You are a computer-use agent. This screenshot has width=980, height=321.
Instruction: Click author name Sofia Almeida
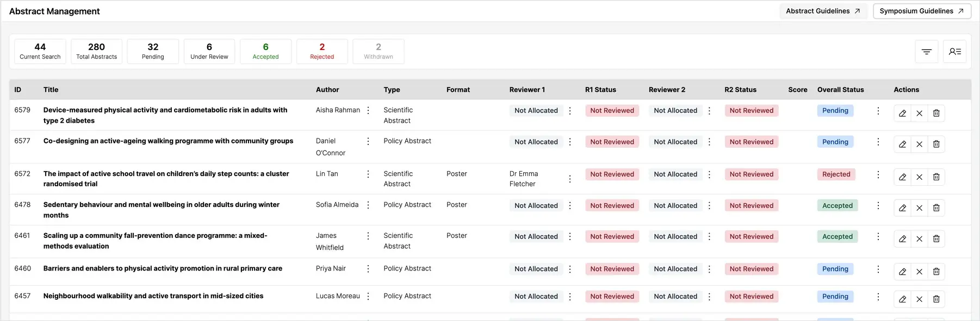pos(337,205)
